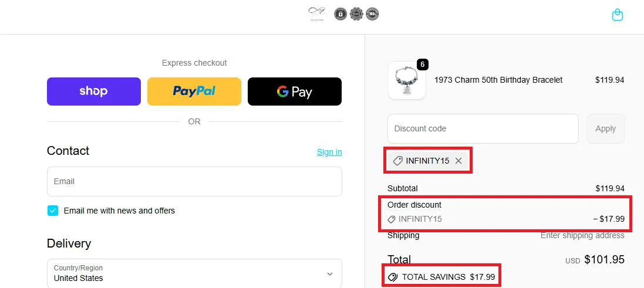Image resolution: width=644 pixels, height=288 pixels.
Task: Click into the Discount code field
Action: click(483, 128)
